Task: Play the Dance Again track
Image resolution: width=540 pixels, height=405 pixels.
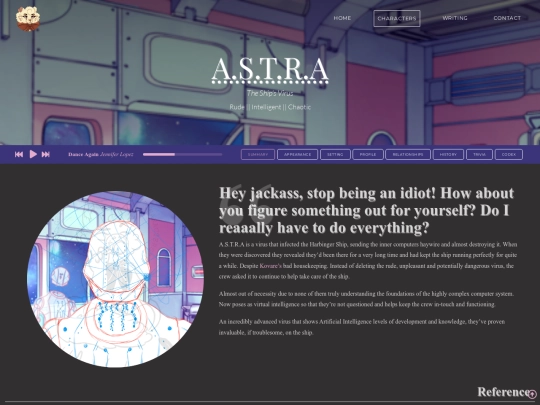Action: coord(33,154)
